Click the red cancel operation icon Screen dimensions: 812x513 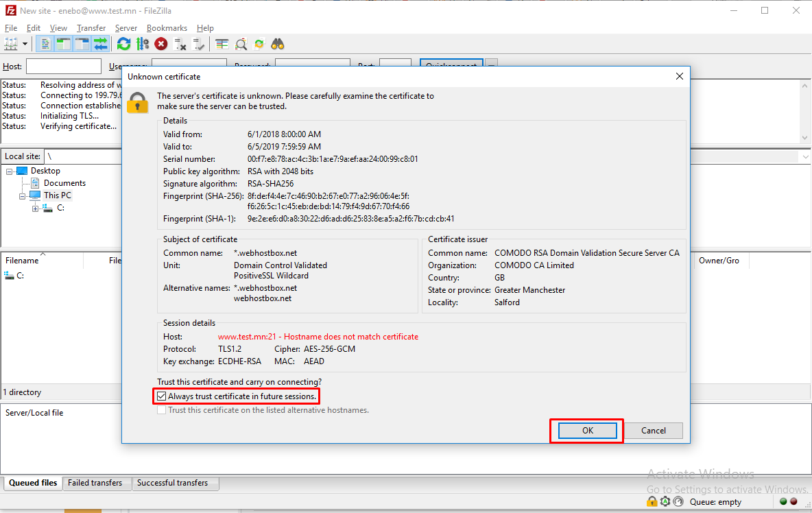point(161,45)
